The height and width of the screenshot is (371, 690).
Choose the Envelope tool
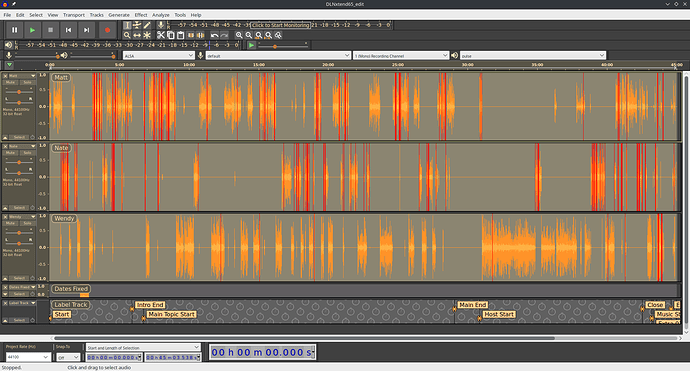[x=137, y=25]
